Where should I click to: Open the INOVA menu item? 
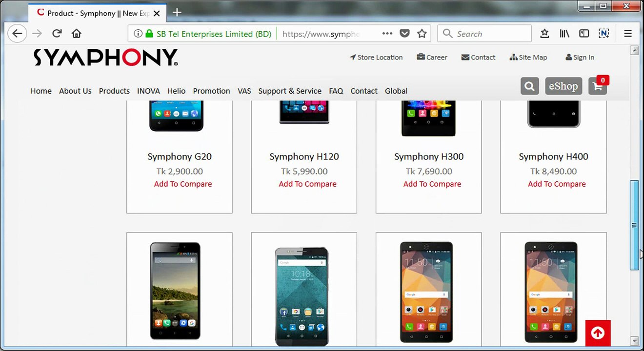point(148,91)
